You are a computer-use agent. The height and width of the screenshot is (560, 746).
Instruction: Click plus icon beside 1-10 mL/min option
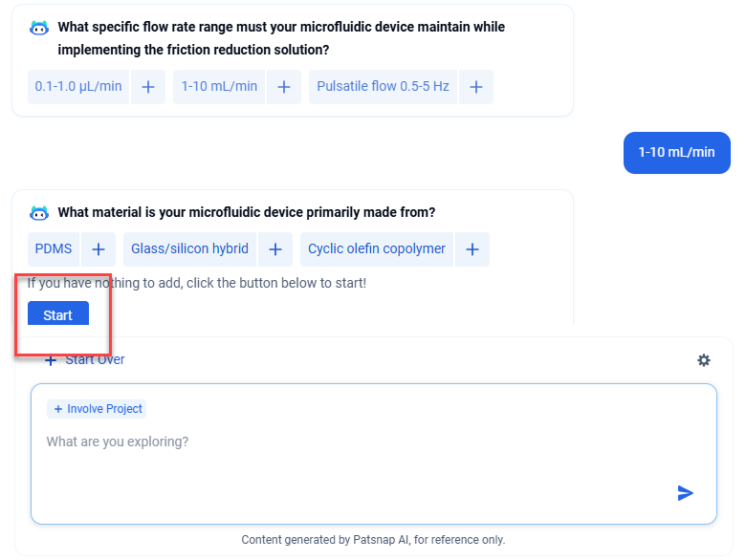(283, 87)
